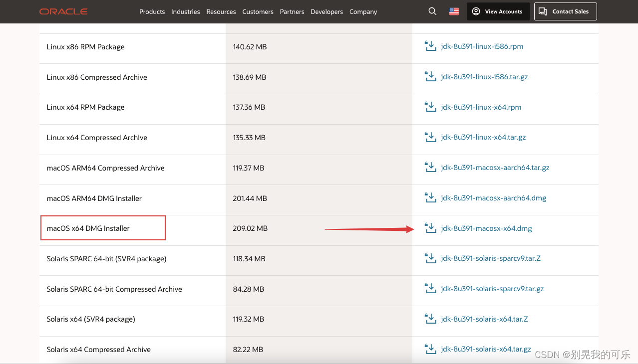Open the Customers menu
Screen dimensions: 638x364
pos(258,12)
